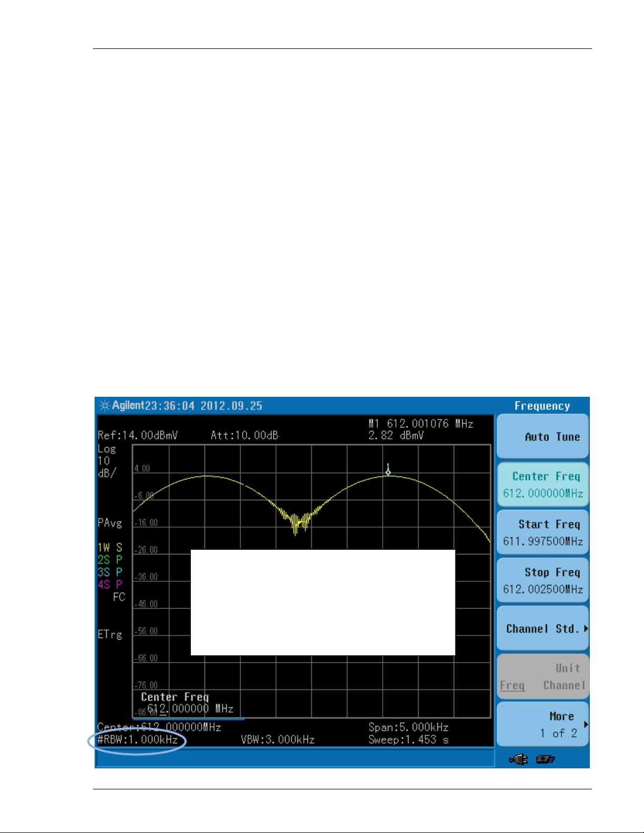644x833 pixels.
Task: Click the 2.82 dBmV marker amplitude
Action: [x=396, y=435]
